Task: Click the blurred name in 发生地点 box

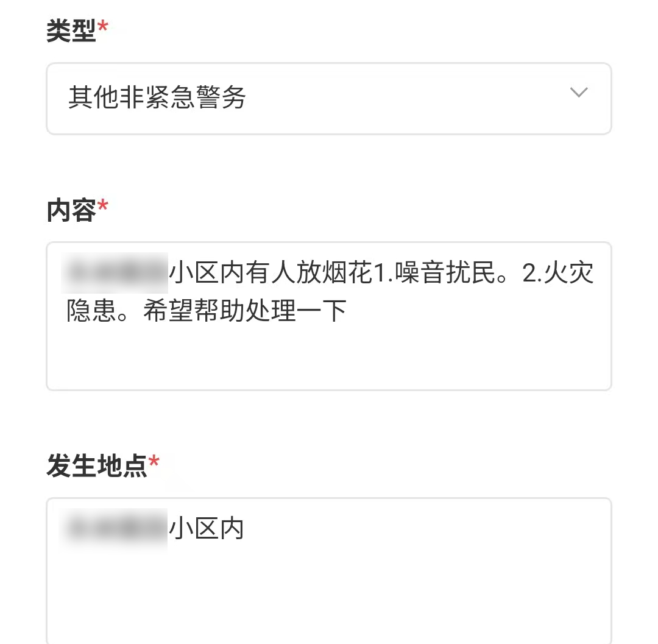Action: [116, 528]
